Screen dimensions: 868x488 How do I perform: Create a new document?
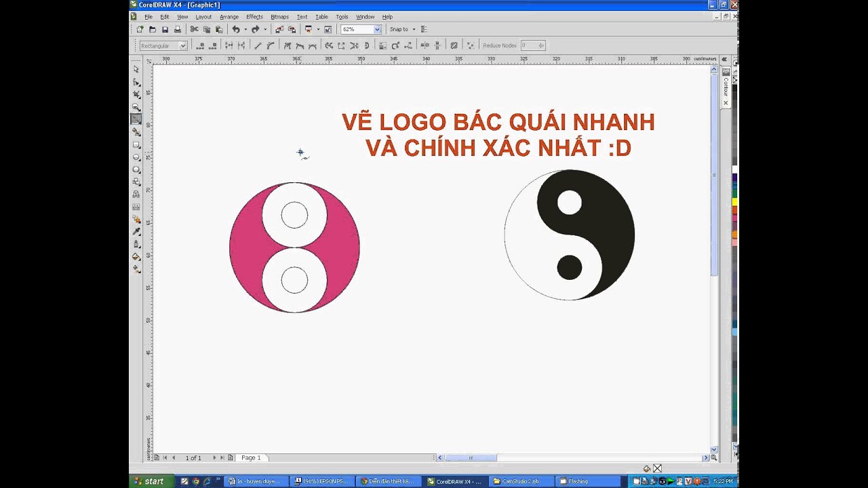click(140, 29)
